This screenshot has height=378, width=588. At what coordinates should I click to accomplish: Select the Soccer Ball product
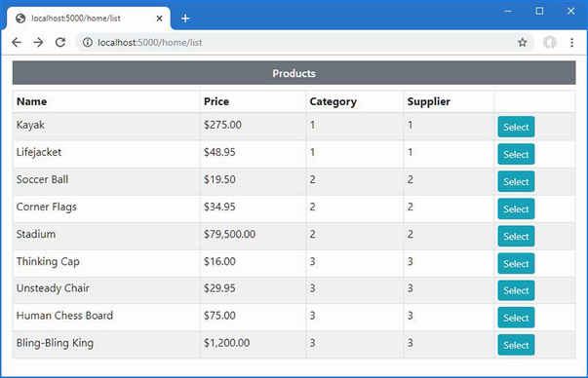point(516,182)
